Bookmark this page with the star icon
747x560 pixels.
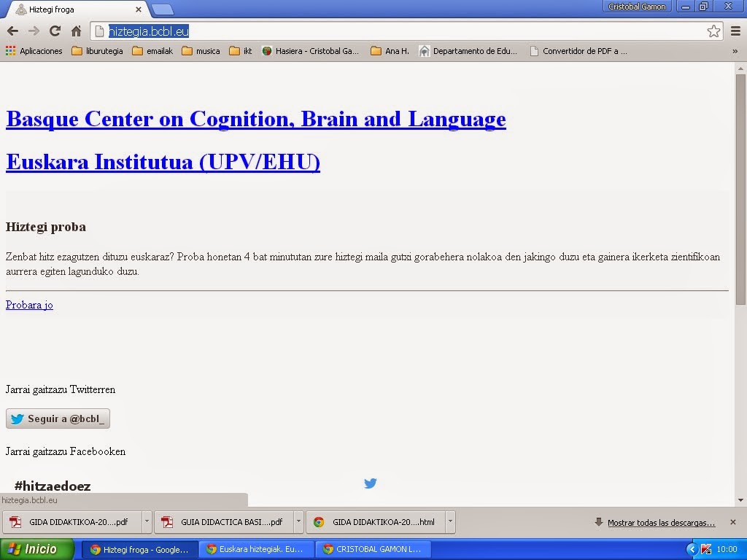coord(713,31)
